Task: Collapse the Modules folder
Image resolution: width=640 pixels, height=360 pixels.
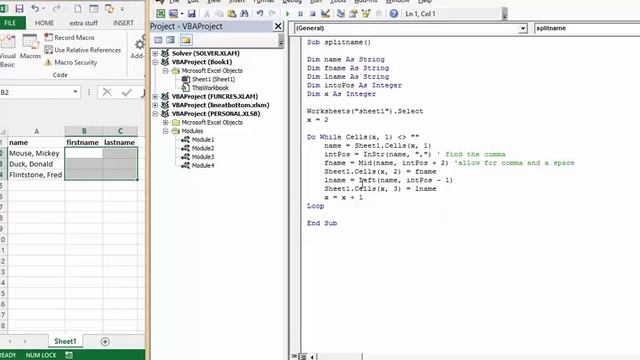Action: (x=165, y=131)
